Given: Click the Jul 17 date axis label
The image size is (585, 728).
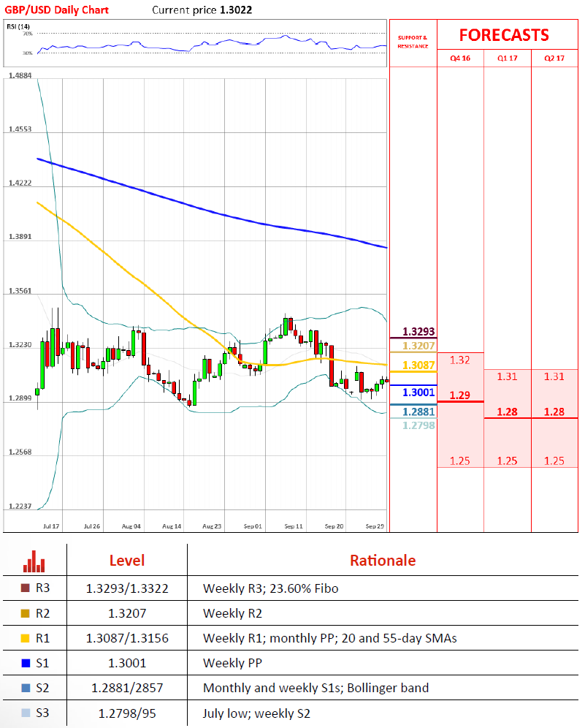Looking at the screenshot, I should [x=51, y=526].
